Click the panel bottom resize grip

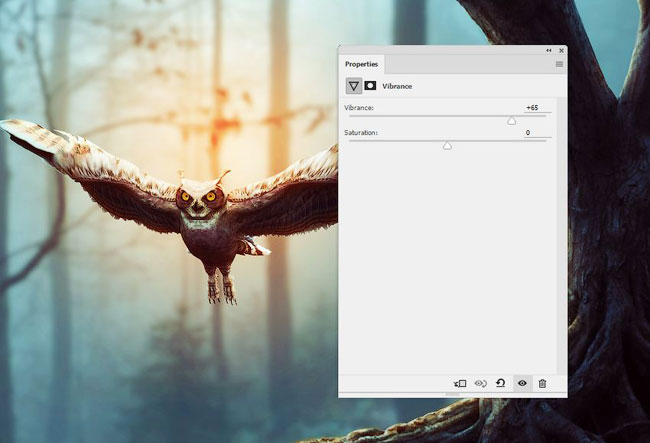coord(452,395)
